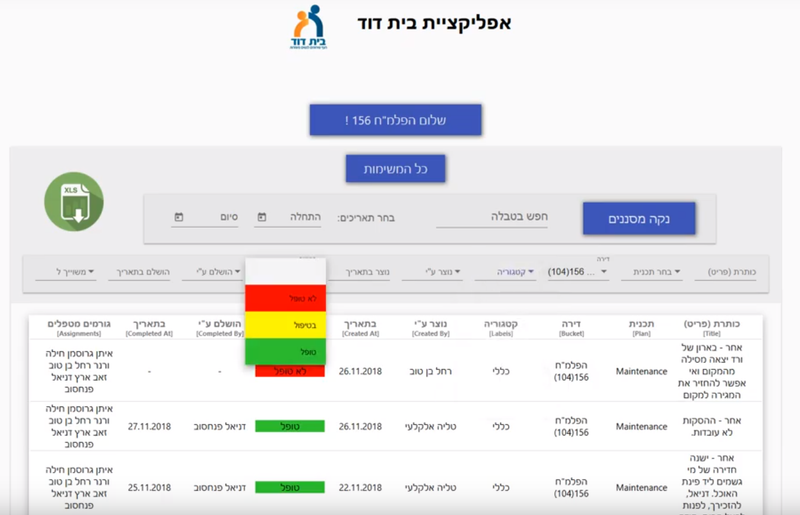Screen dimensions: 800x515
Task: Select the blank option in status menu
Action: [x=286, y=272]
